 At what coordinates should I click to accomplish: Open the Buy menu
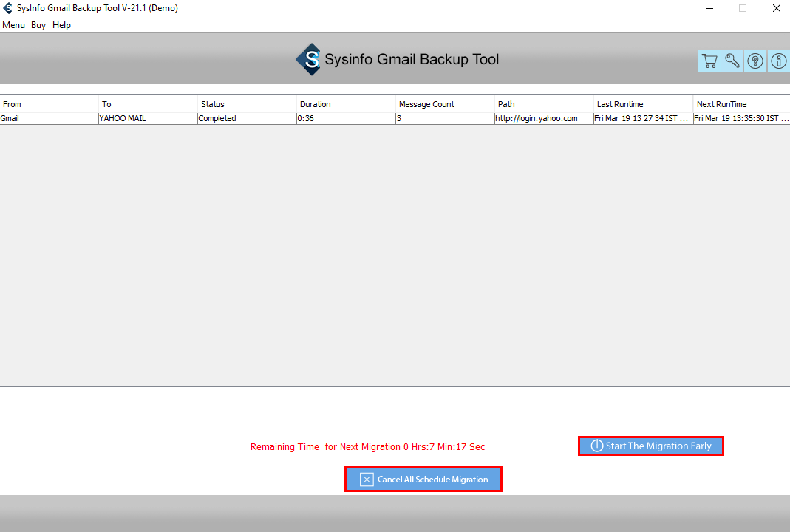click(38, 25)
